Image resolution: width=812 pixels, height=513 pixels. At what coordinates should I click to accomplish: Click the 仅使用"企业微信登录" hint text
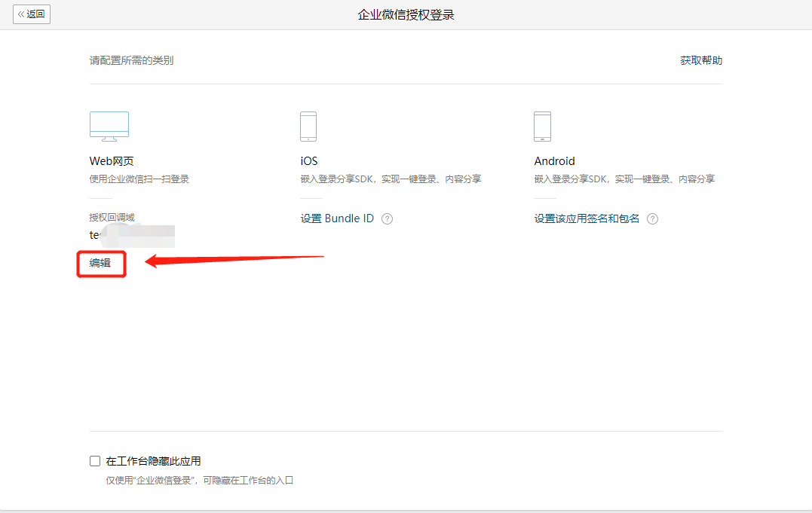click(200, 481)
